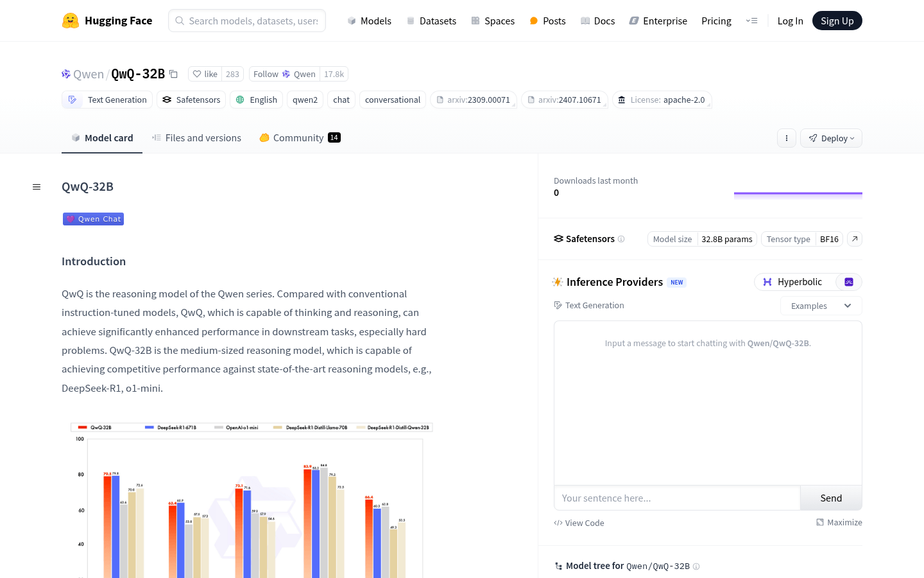This screenshot has height=578, width=924.
Task: Click the QwQ-32B page heading
Action: tap(87, 187)
